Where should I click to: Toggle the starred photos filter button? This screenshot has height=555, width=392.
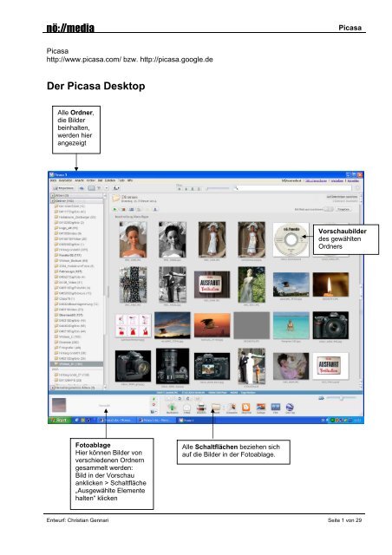[x=180, y=189]
